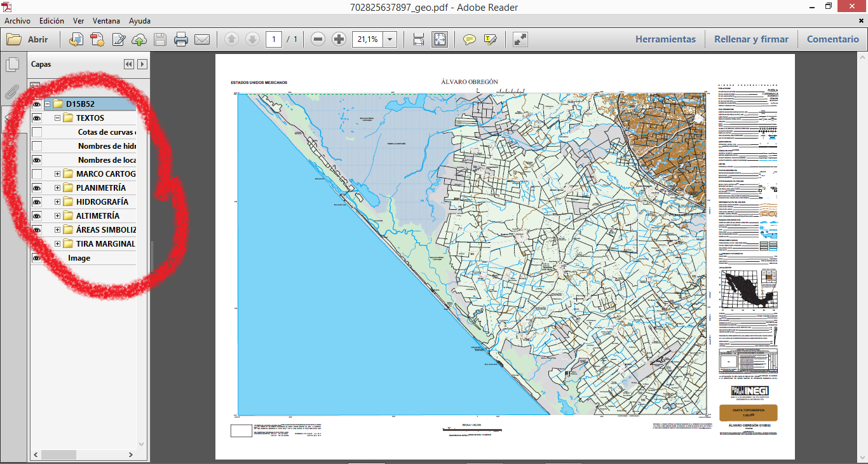Hide the PLANIMETRÍA layer using eye
868x464 pixels.
(x=37, y=188)
